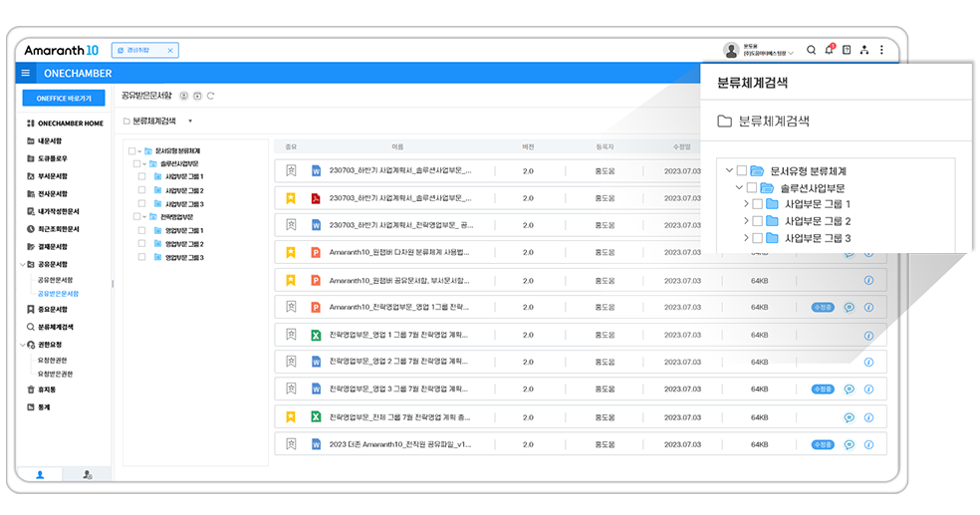This screenshot has height=515, width=980.
Task: Open the hamburger menu beside ONECHAMBER
Action: point(26,74)
